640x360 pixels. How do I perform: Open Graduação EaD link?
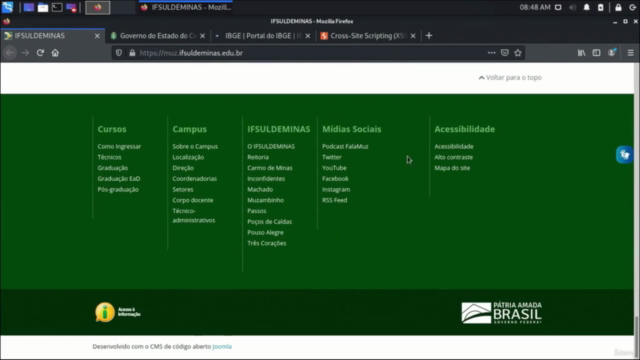(119, 178)
